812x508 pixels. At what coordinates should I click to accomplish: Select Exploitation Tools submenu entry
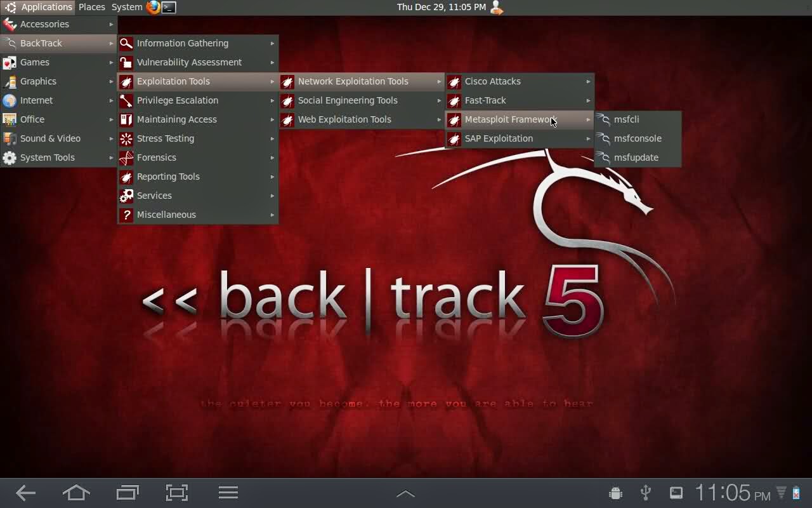(198, 81)
